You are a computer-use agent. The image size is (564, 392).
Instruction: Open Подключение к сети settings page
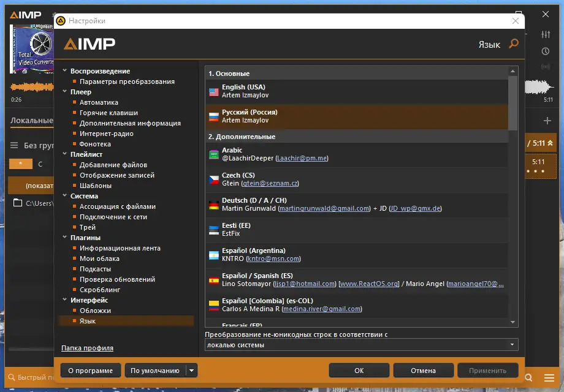[113, 217]
